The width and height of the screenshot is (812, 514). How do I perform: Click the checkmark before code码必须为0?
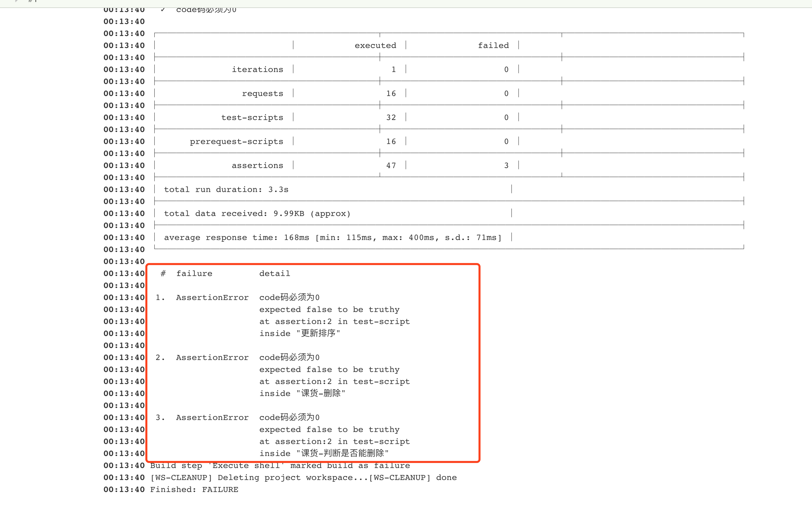tap(163, 10)
